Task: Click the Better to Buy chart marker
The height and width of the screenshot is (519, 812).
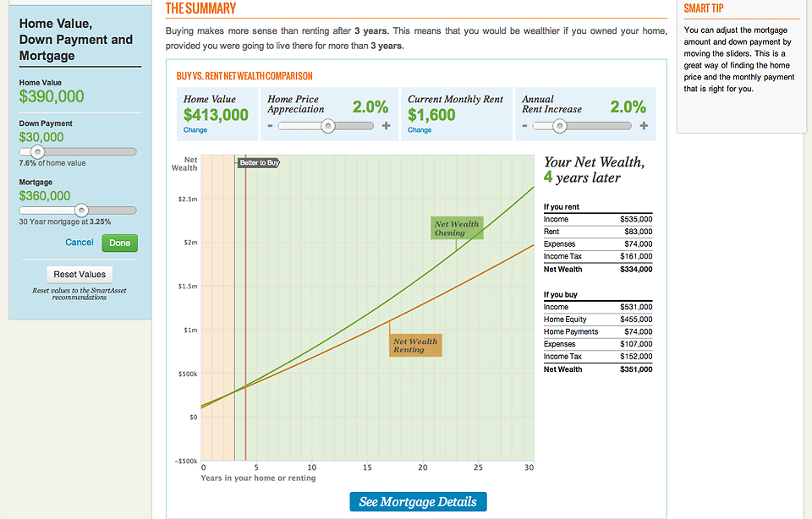Action: tap(258, 162)
